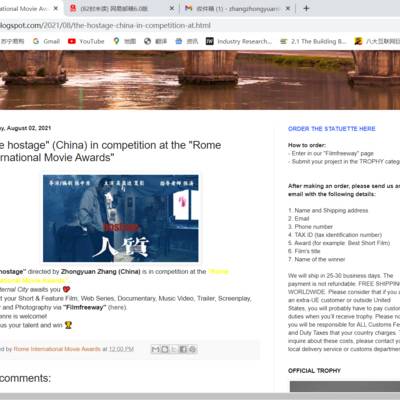Switch to the Gmail zhangzhongyuan tab

pos(237,8)
